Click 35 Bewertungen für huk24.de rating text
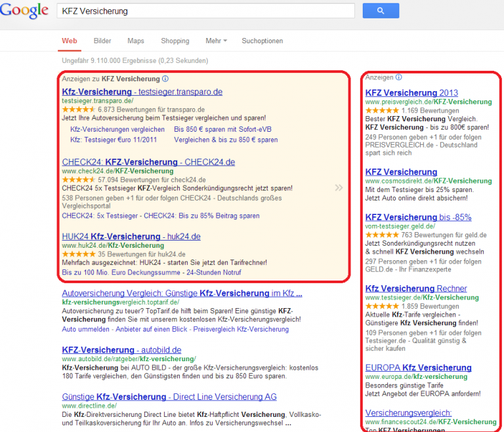This screenshot has width=504, height=432. (x=142, y=254)
